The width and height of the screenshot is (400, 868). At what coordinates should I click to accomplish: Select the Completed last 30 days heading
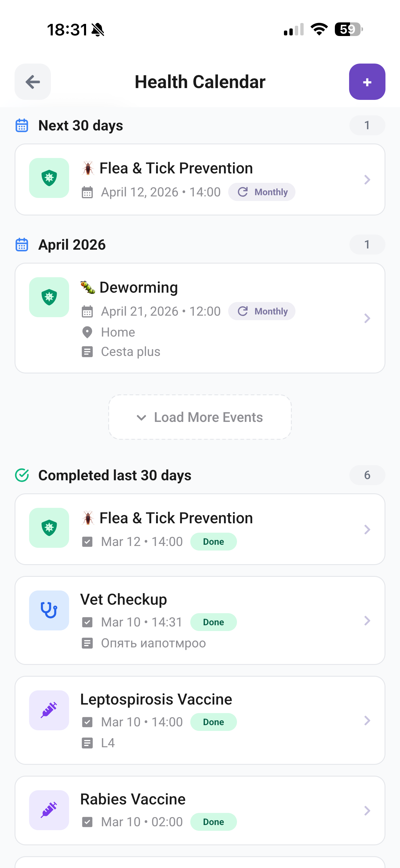click(115, 475)
